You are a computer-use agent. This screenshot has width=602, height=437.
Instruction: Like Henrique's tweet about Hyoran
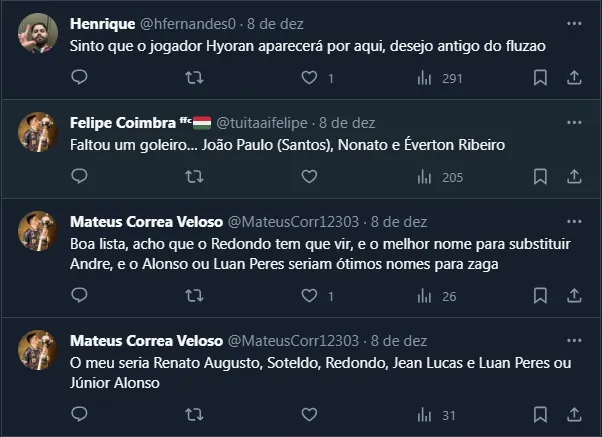click(x=309, y=77)
